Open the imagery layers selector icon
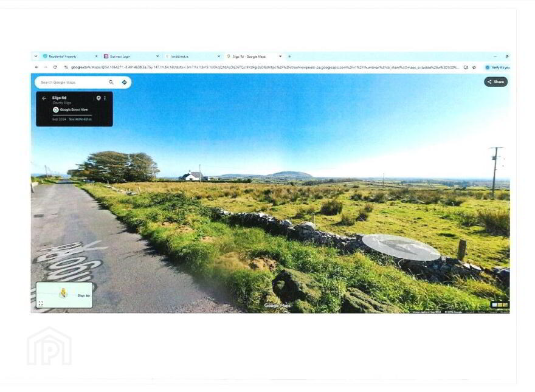 [x=500, y=305]
